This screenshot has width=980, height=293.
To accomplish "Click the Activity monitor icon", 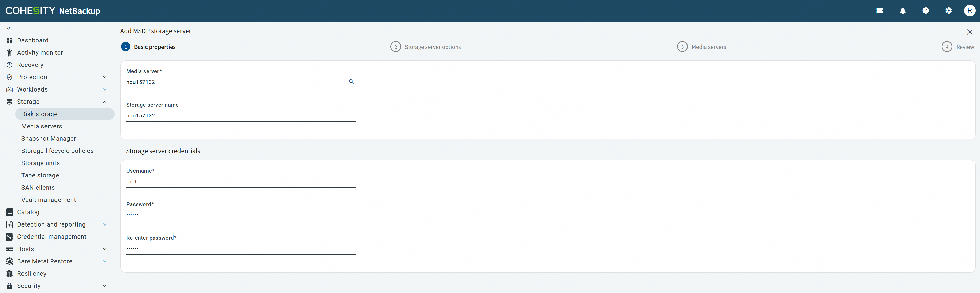I will pos(9,52).
